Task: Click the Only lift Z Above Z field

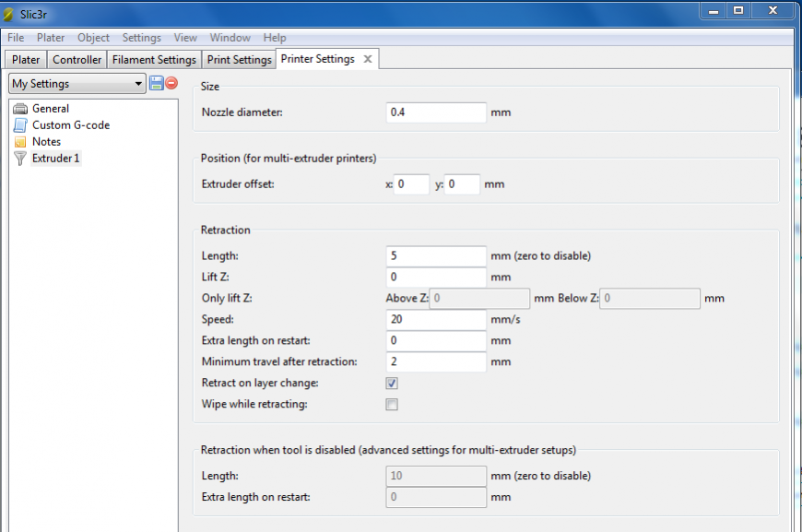Action: pos(479,298)
